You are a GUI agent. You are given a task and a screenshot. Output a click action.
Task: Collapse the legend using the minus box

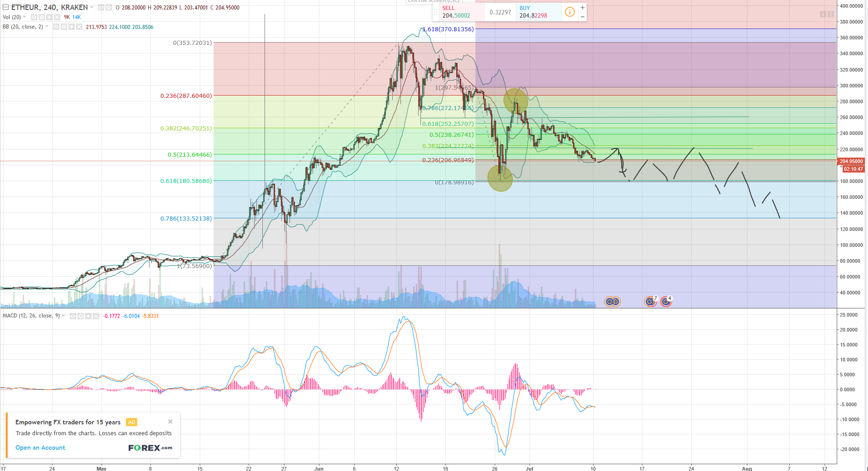click(5, 7)
